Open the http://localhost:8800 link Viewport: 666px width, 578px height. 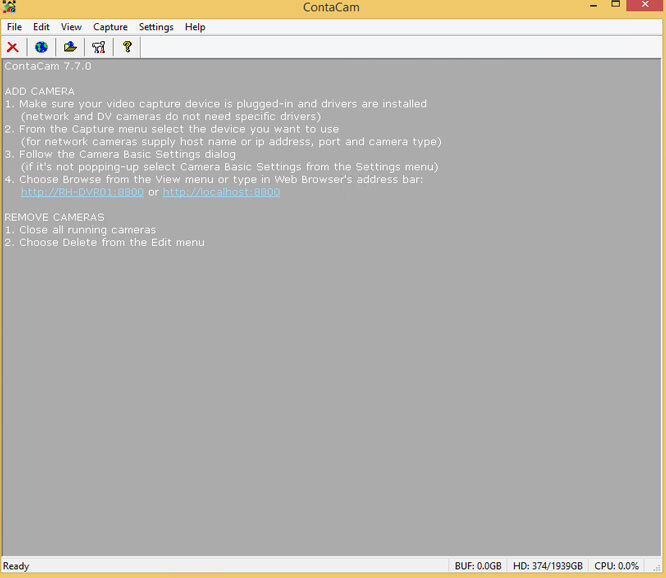click(x=221, y=192)
